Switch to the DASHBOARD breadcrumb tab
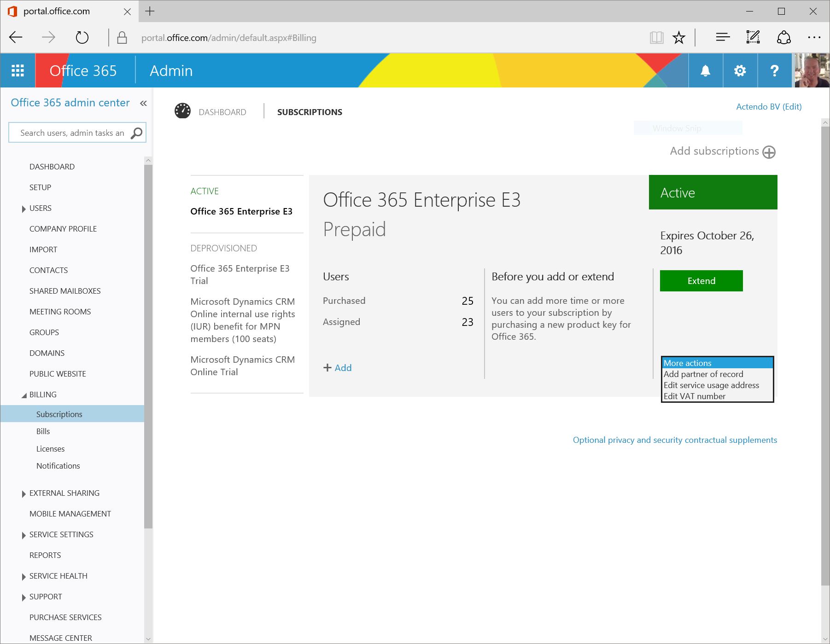Image resolution: width=830 pixels, height=644 pixels. tap(222, 112)
